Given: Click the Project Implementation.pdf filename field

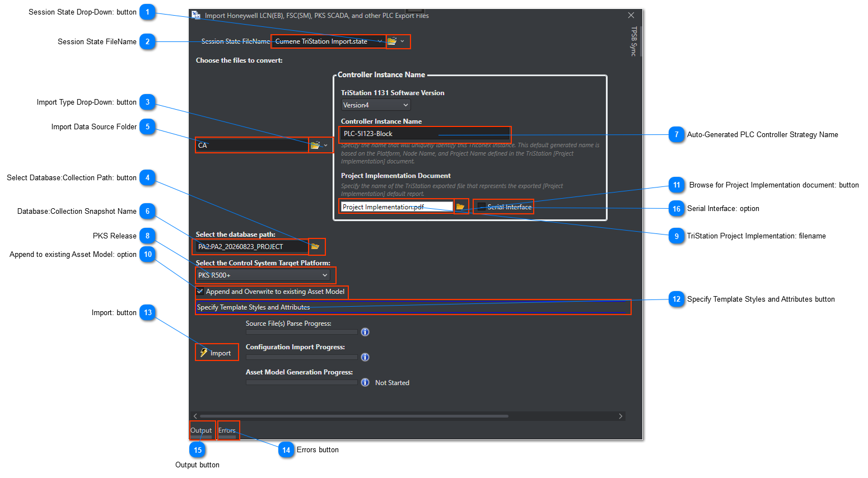Looking at the screenshot, I should (x=397, y=207).
